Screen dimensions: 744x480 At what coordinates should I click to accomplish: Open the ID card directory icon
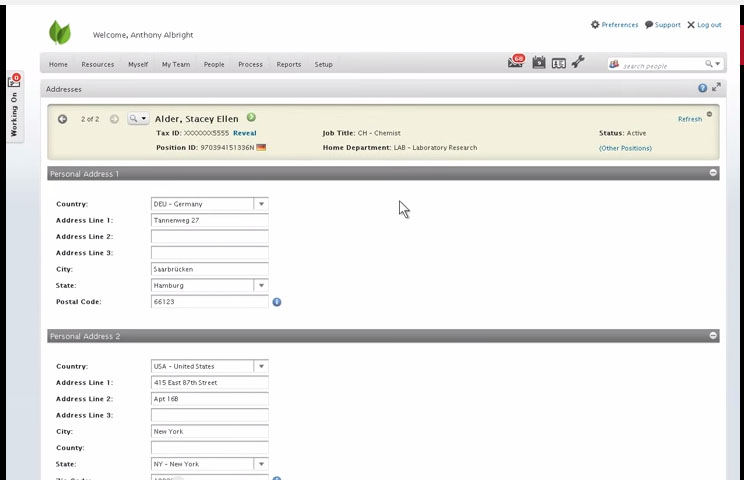pos(558,63)
